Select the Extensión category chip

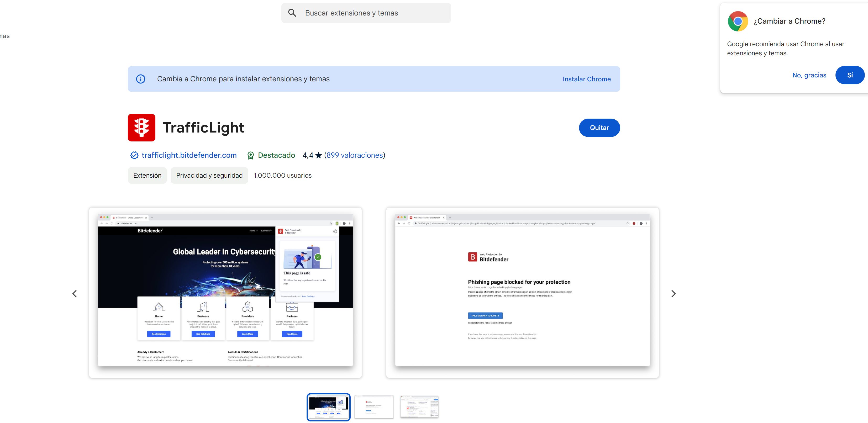[147, 176]
